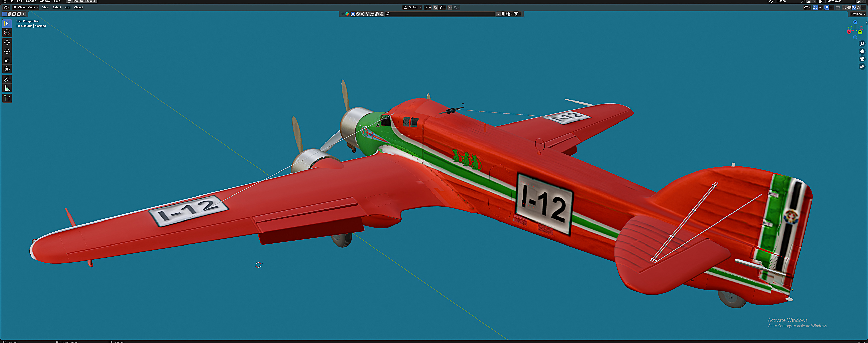
Task: Open the Global transform orientation dropdown
Action: (x=413, y=7)
